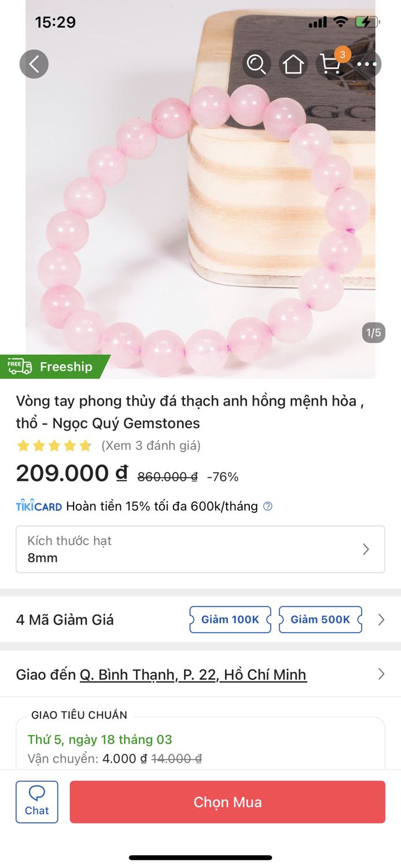Go to home via house icon
The image size is (401, 868).
293,64
